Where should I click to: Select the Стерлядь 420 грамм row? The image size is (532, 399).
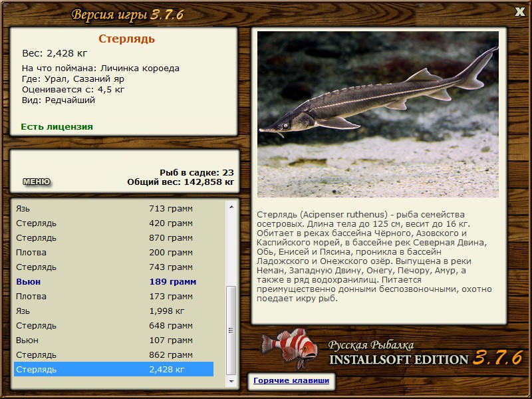[114, 223]
